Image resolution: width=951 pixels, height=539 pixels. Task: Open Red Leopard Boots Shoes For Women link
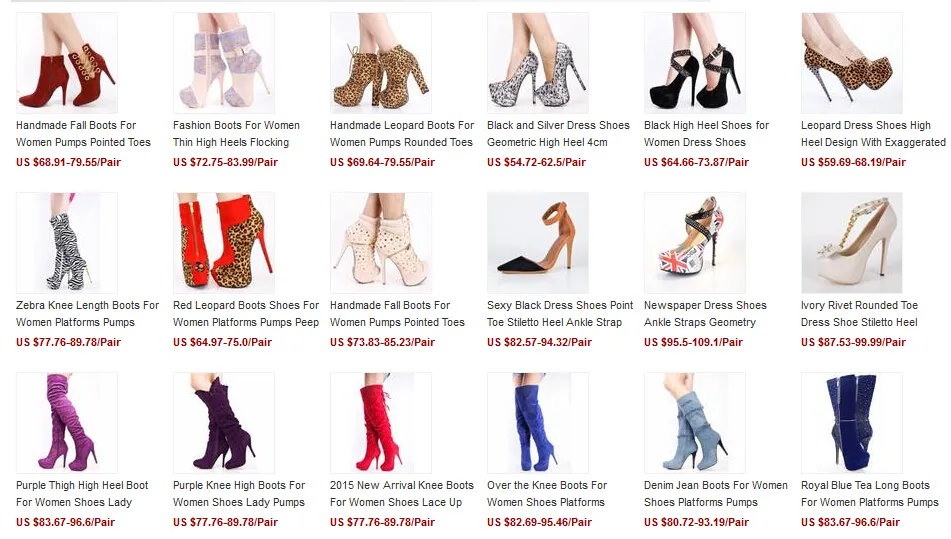(246, 313)
